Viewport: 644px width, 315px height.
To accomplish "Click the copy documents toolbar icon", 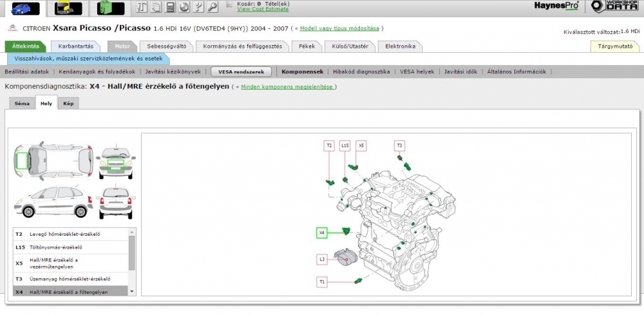I will coord(156,6).
